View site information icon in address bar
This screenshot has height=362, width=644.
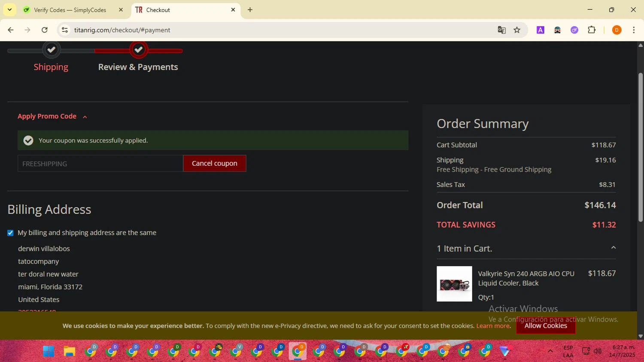tap(65, 30)
